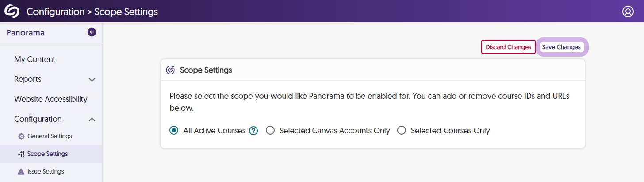Click the Issue Settings warning triangle icon
Viewport: 644px width, 182px height.
pos(21,172)
